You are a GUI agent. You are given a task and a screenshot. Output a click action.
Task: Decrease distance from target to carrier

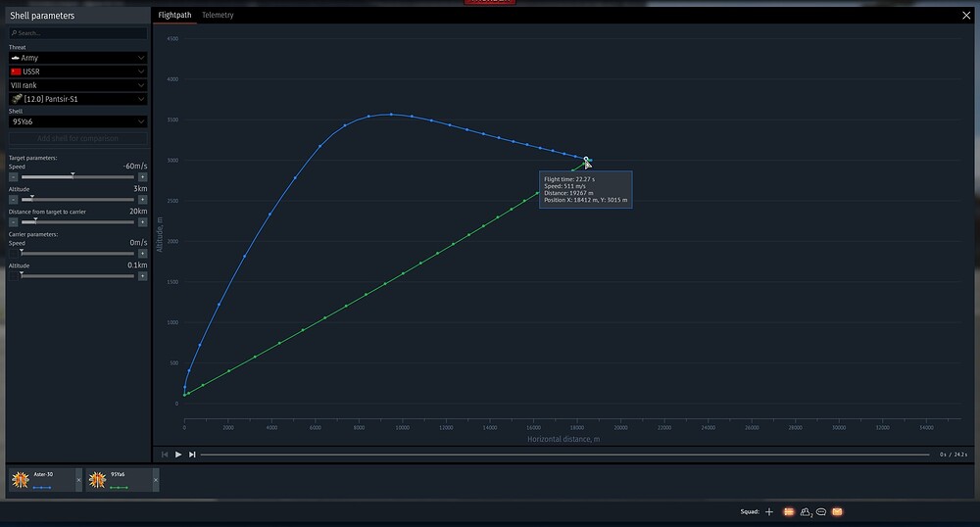coord(13,222)
